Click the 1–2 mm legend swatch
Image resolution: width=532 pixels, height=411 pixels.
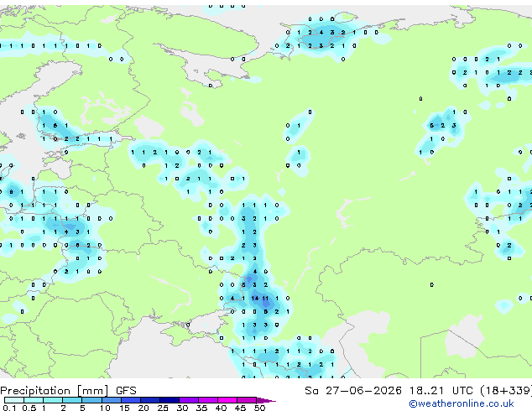[53, 400]
